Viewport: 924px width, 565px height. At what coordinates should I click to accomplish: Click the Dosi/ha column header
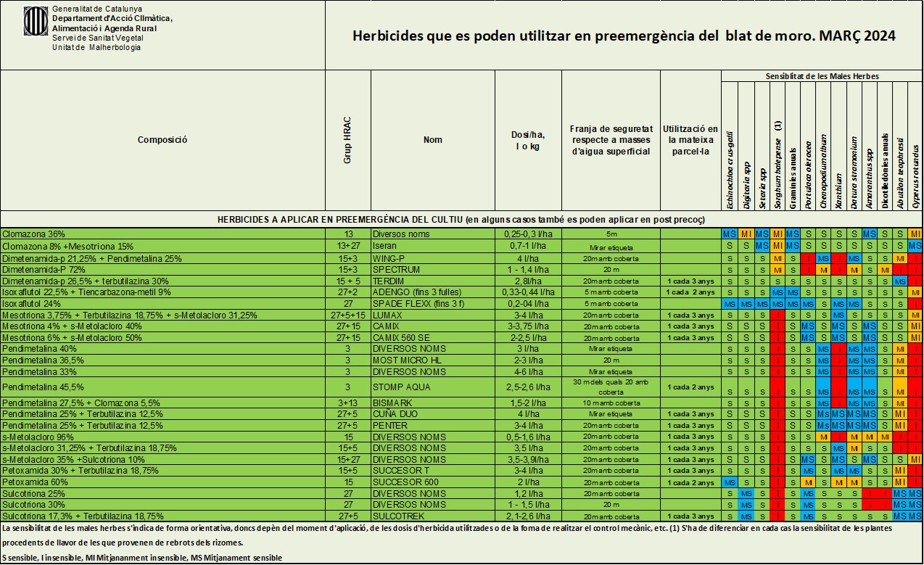coord(527,140)
